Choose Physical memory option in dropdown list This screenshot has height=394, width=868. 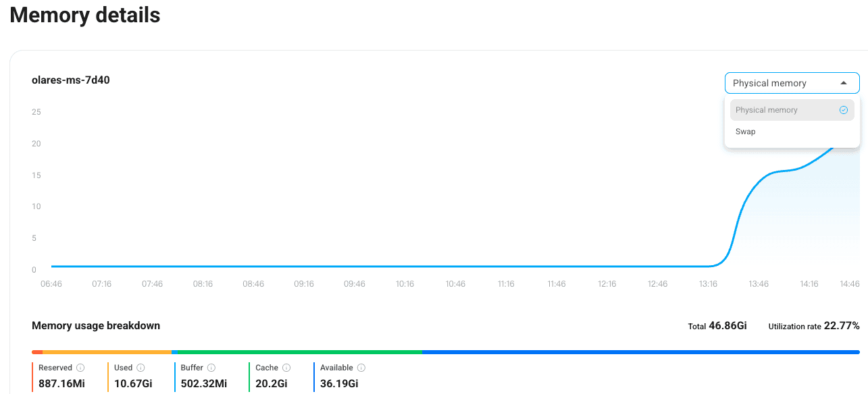pyautogui.click(x=767, y=110)
